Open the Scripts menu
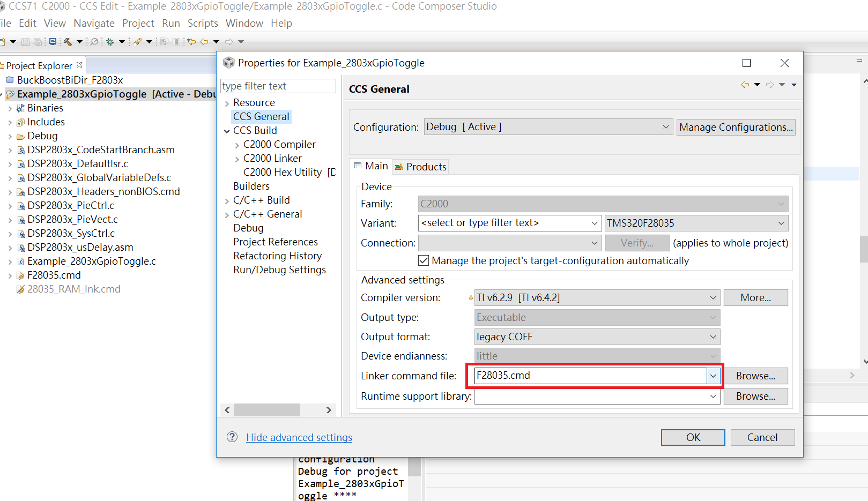868x501 pixels. coord(203,23)
